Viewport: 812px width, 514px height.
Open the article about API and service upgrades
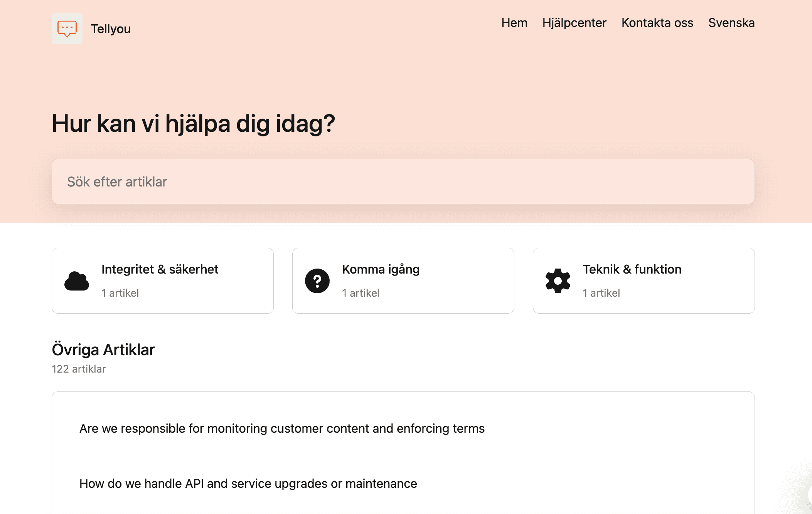tap(248, 484)
